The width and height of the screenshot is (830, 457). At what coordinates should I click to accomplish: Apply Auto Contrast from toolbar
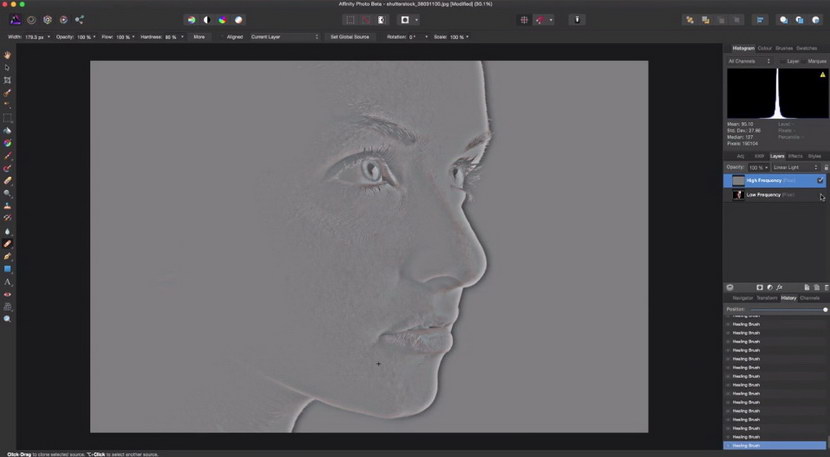point(207,20)
